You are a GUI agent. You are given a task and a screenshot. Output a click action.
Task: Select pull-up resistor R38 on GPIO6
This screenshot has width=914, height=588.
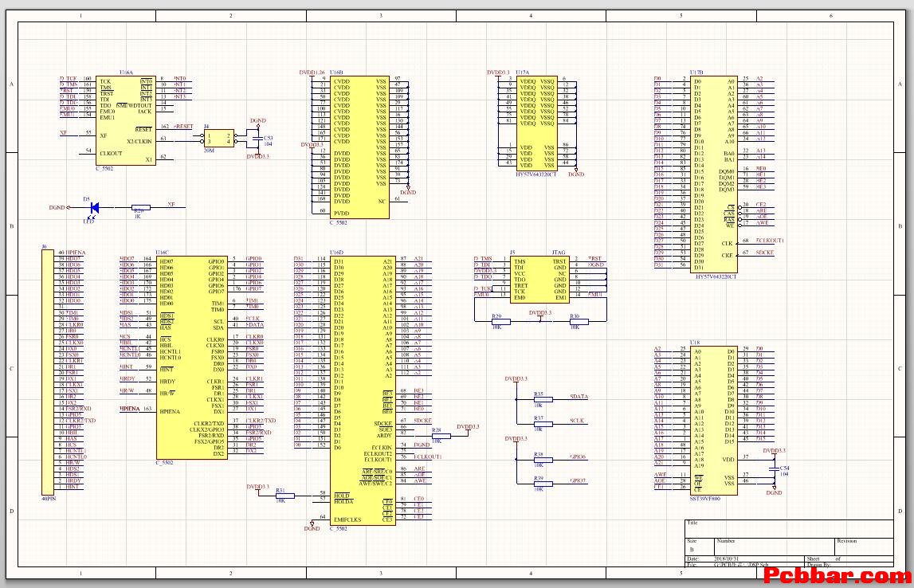point(543,460)
